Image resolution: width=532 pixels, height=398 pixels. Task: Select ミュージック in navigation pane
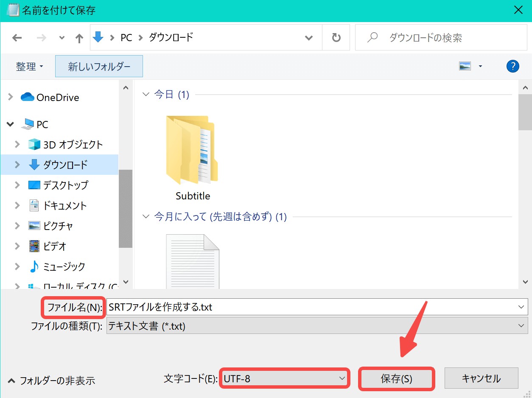[x=64, y=266]
